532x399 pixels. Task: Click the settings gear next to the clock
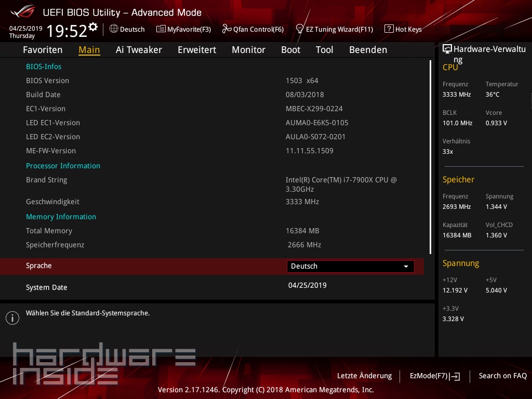92,27
